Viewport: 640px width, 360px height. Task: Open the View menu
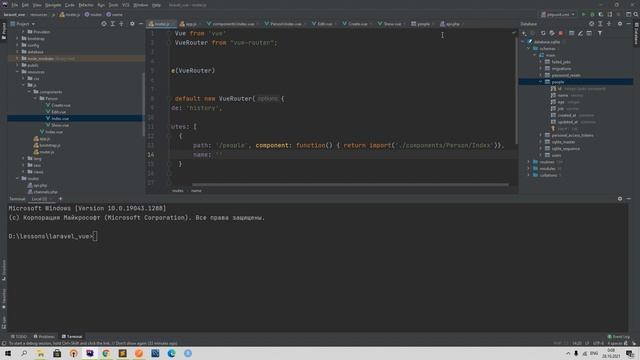pyautogui.click(x=37, y=5)
